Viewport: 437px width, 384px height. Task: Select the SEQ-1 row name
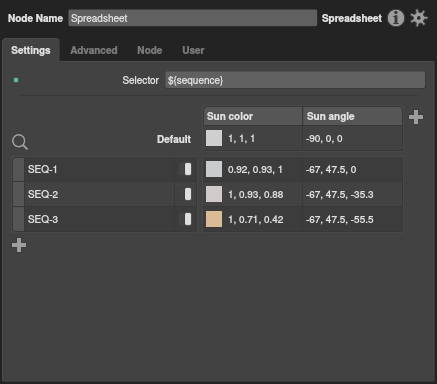pos(43,169)
